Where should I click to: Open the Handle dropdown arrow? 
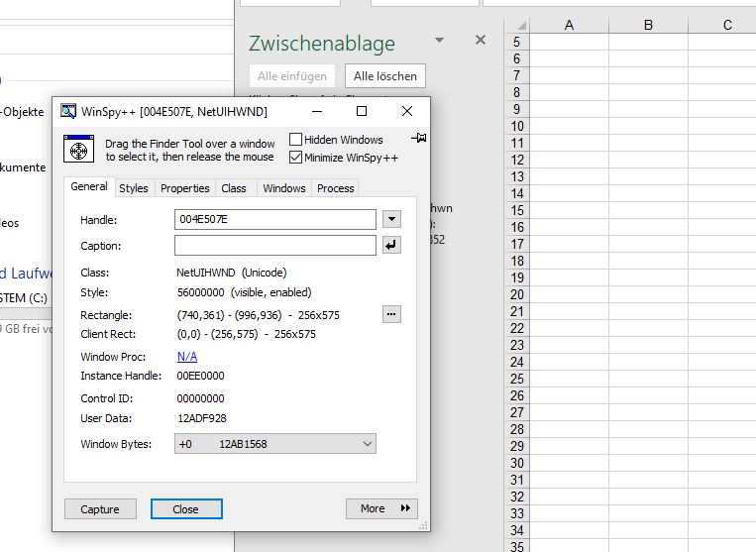(391, 219)
